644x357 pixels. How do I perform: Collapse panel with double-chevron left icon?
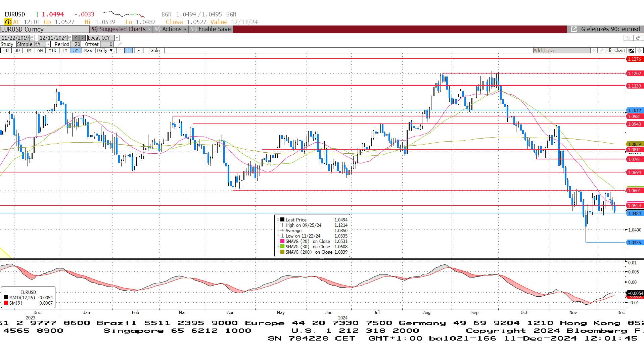[x=594, y=50]
